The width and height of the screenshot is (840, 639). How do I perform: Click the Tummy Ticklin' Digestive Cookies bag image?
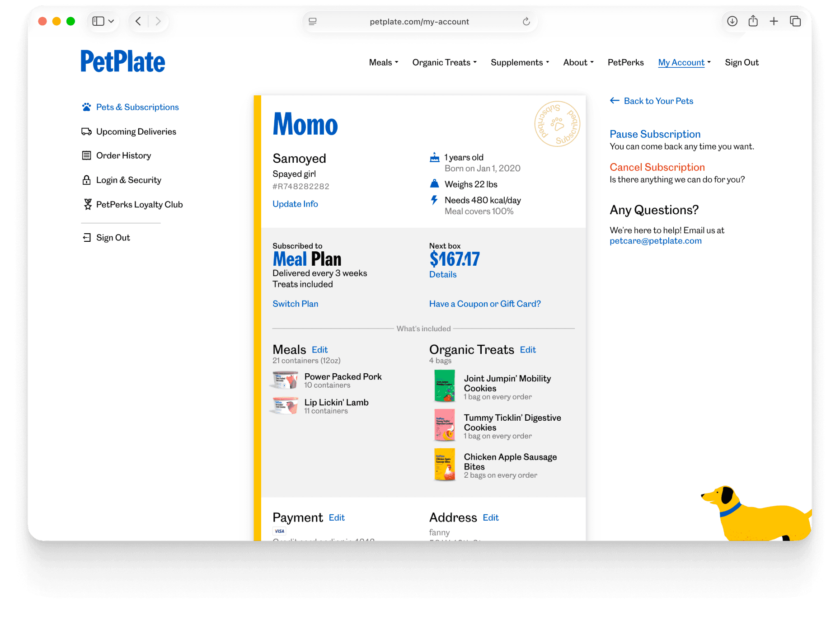pyautogui.click(x=445, y=425)
